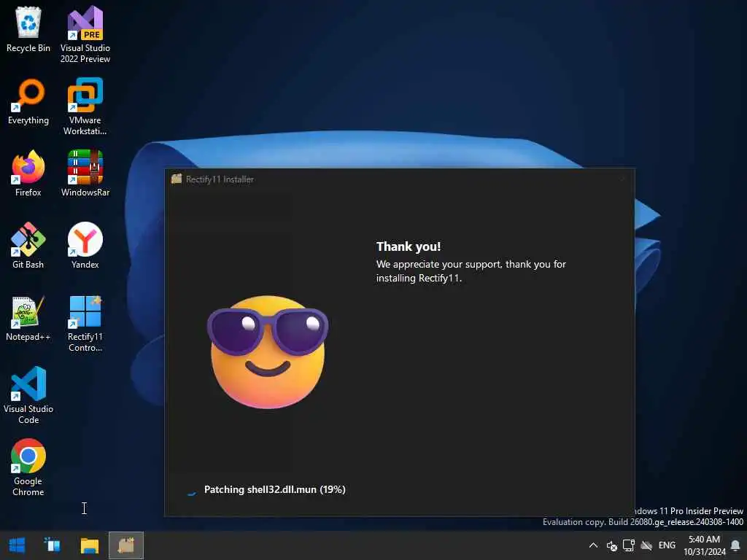Click the 'Rectify11 Installer' window title

(x=220, y=179)
